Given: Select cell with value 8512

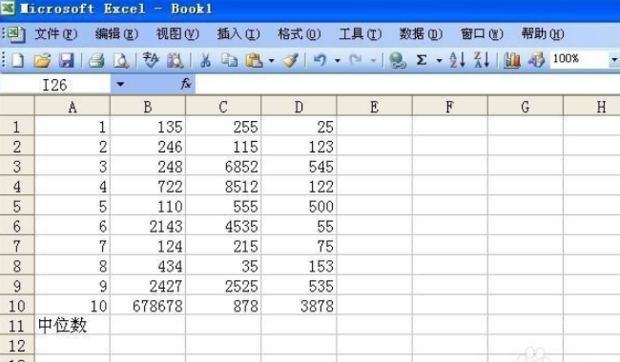Looking at the screenshot, I should pos(223,186).
